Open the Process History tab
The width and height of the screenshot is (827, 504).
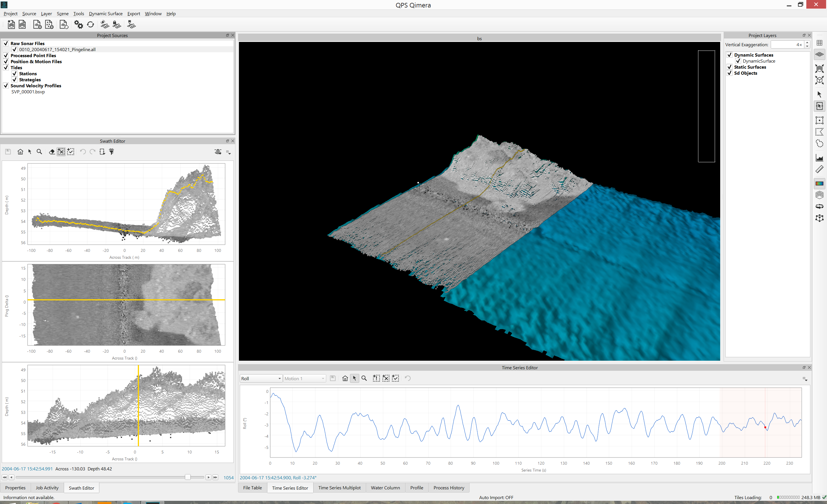(449, 488)
